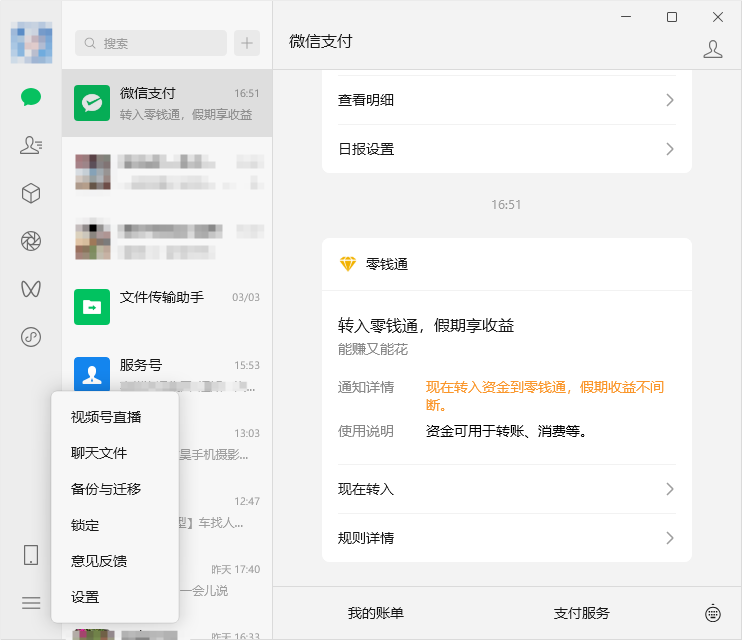Click the hamburger menu icon

pos(31,603)
